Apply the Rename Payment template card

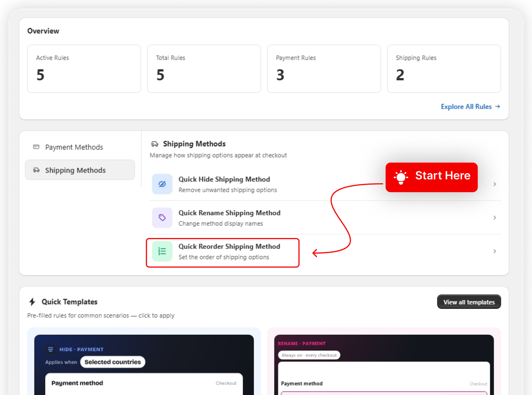[384, 361]
